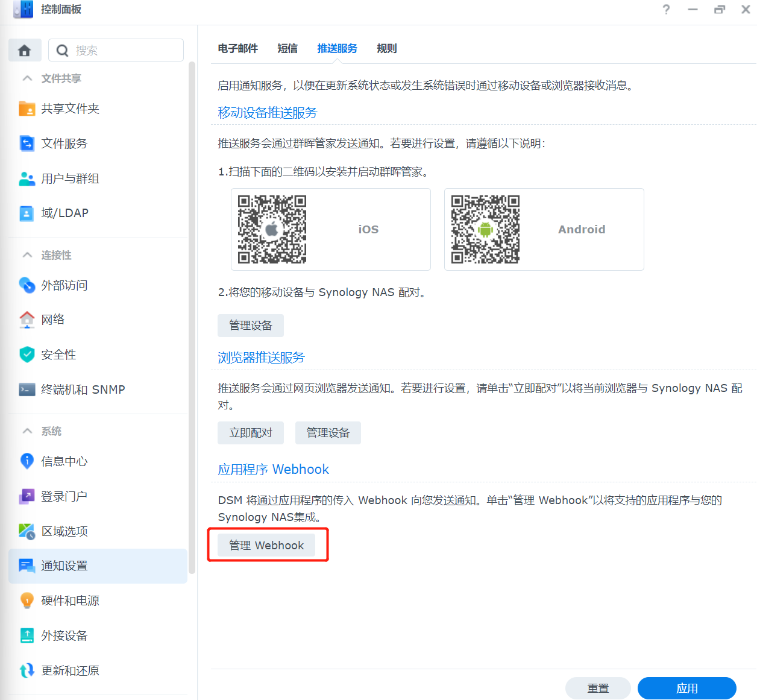Switch to the 电子邮件 tab
Viewport: 757px width, 700px height.
click(238, 48)
